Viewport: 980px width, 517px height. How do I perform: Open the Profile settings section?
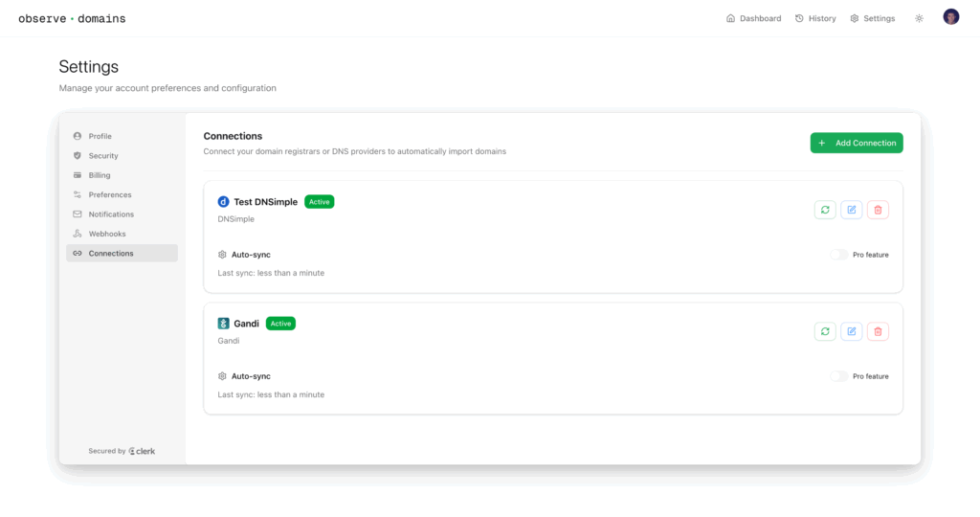(x=100, y=136)
